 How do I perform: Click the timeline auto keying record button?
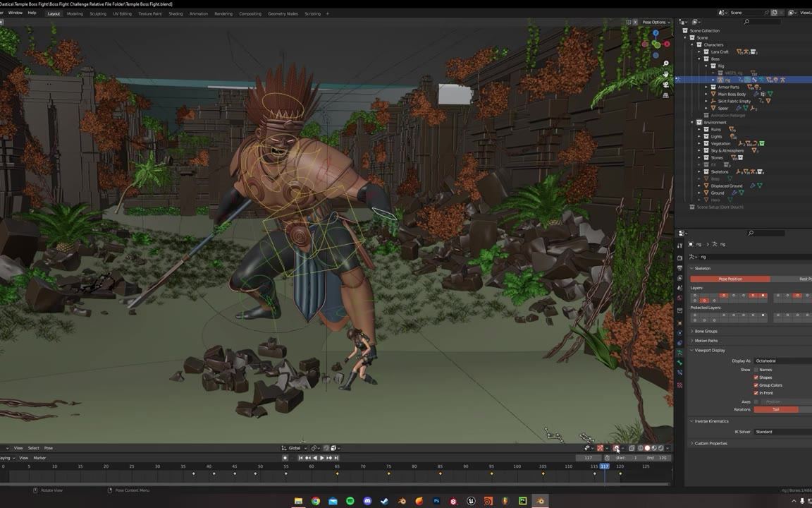285,458
